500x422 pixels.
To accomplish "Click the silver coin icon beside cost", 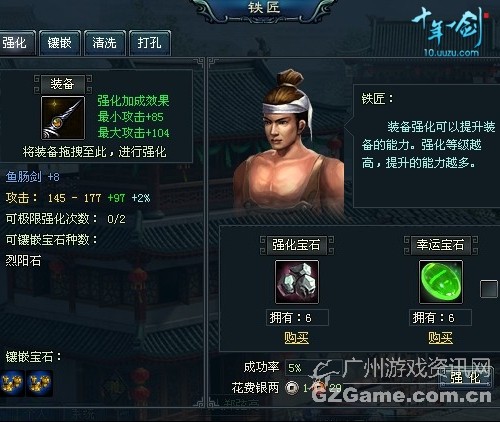I will 292,388.
